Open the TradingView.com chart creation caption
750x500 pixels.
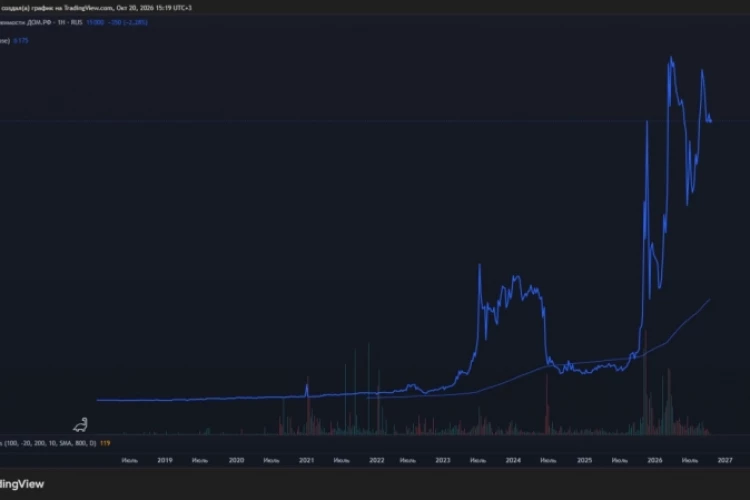(x=96, y=8)
